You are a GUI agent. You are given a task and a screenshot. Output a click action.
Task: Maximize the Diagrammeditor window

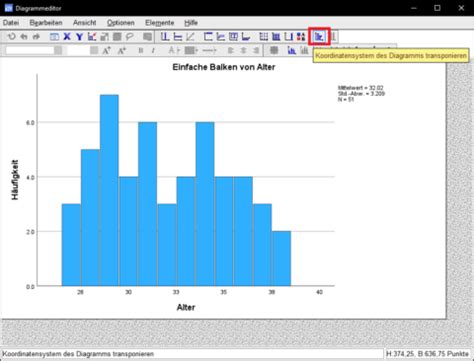(437, 8)
